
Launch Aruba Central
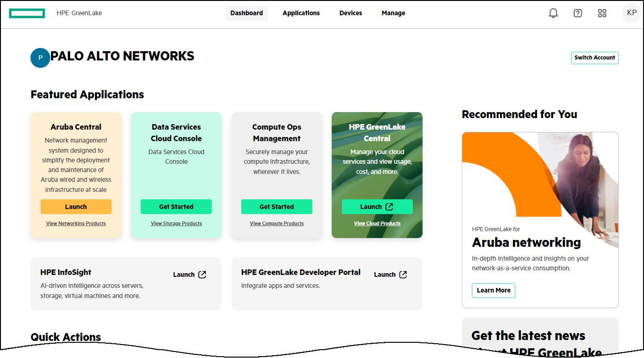(x=76, y=207)
